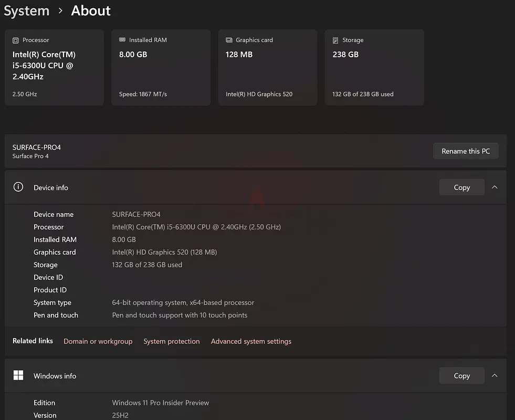Open the System protection link
The width and height of the screenshot is (515, 420).
tap(172, 341)
